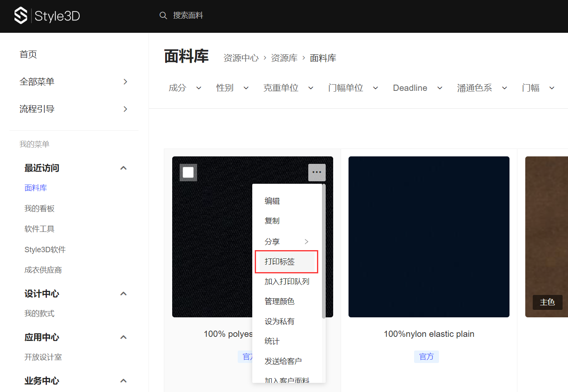Check the black fabric card's selection checkbox
Image resolution: width=568 pixels, height=392 pixels.
(x=188, y=172)
